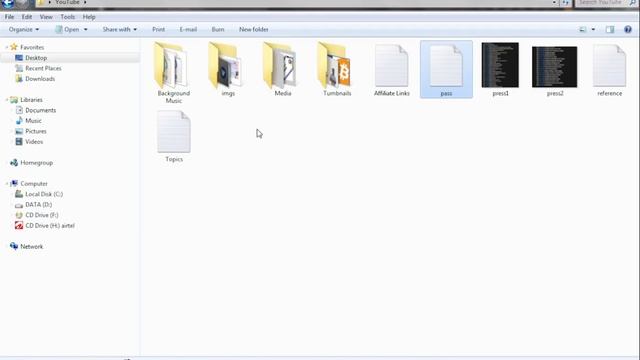Click Burn in the toolbar
This screenshot has height=360, width=640.
coord(218,29)
